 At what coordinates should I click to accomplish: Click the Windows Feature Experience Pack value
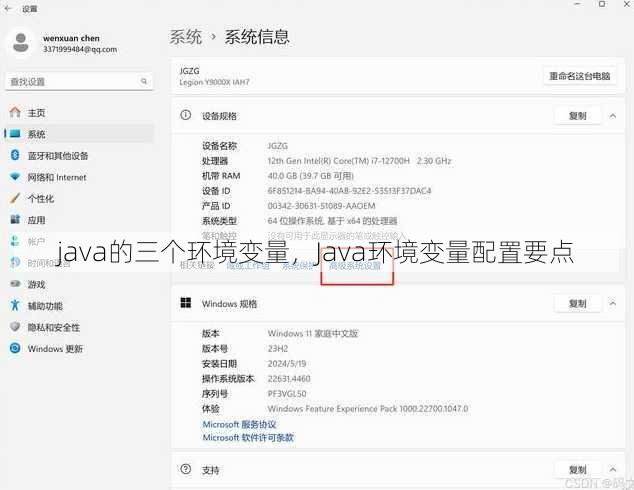pyautogui.click(x=368, y=409)
